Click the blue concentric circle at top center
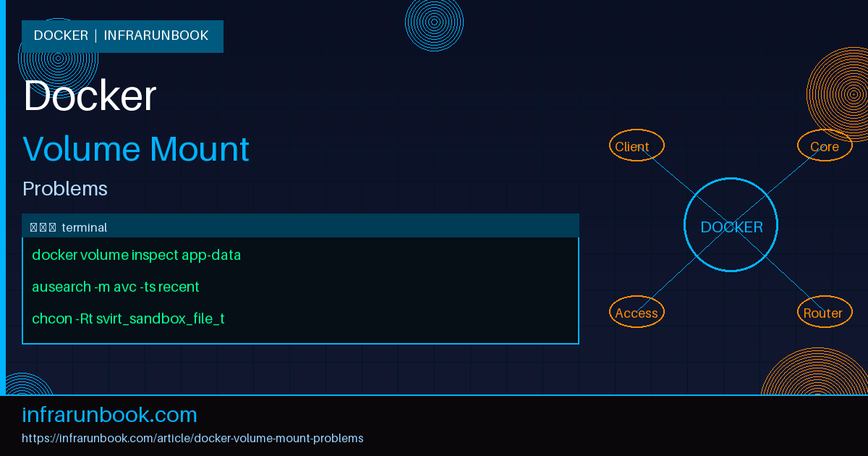868x456 pixels. 433,24
